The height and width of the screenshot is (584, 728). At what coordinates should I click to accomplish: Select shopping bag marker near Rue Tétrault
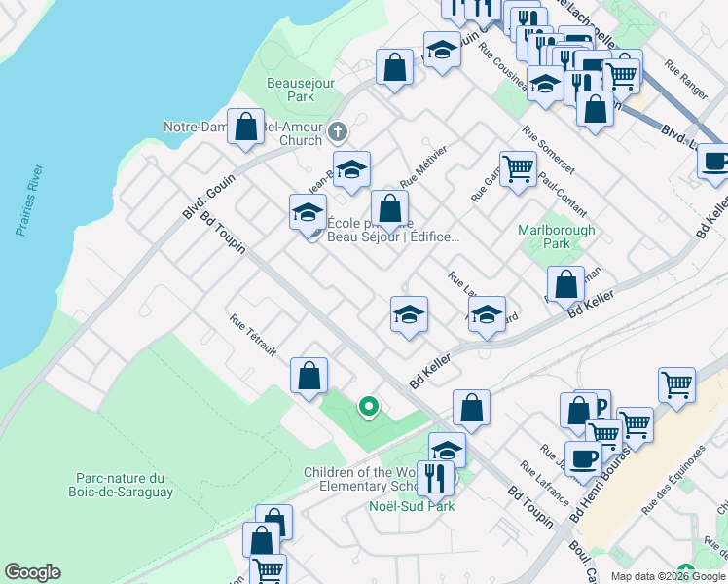click(x=309, y=379)
